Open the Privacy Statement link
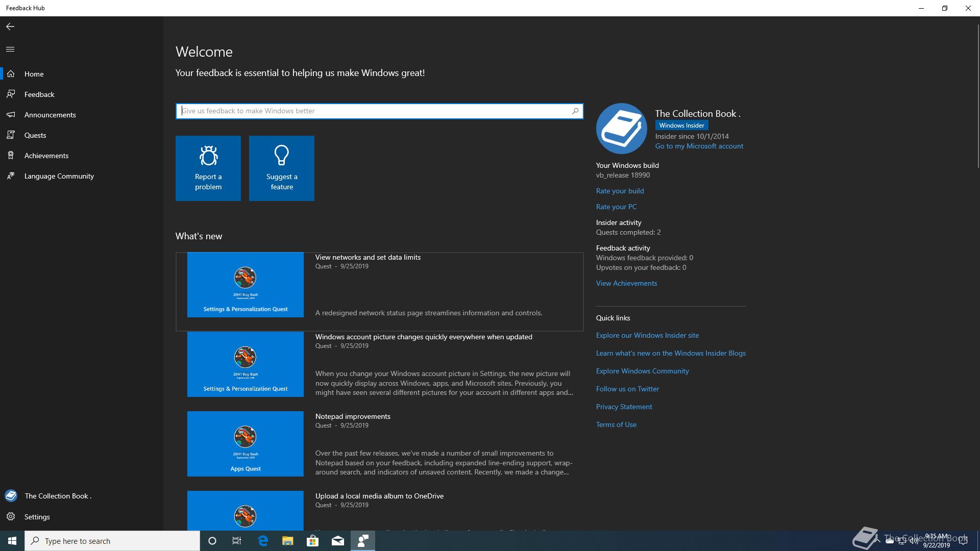Image resolution: width=980 pixels, height=551 pixels. coord(624,407)
